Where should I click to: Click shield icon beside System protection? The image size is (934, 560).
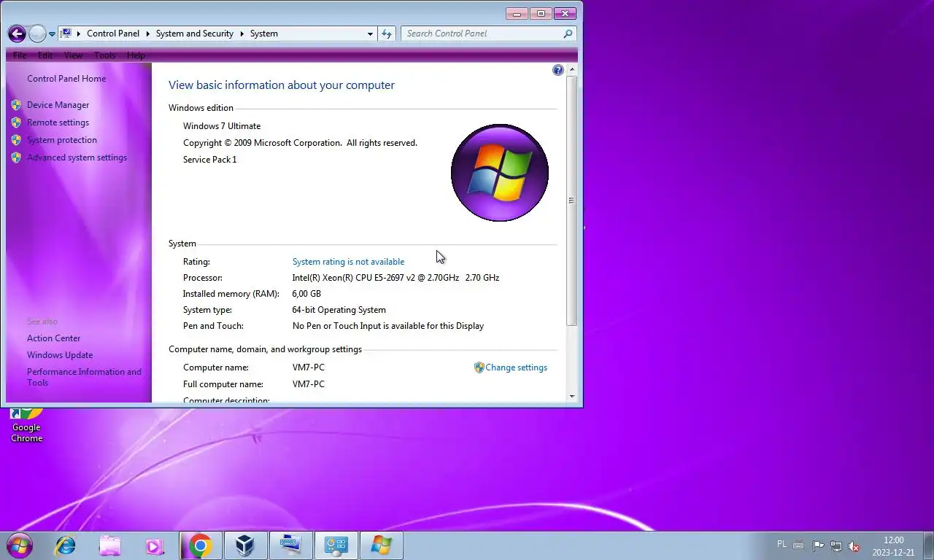16,140
